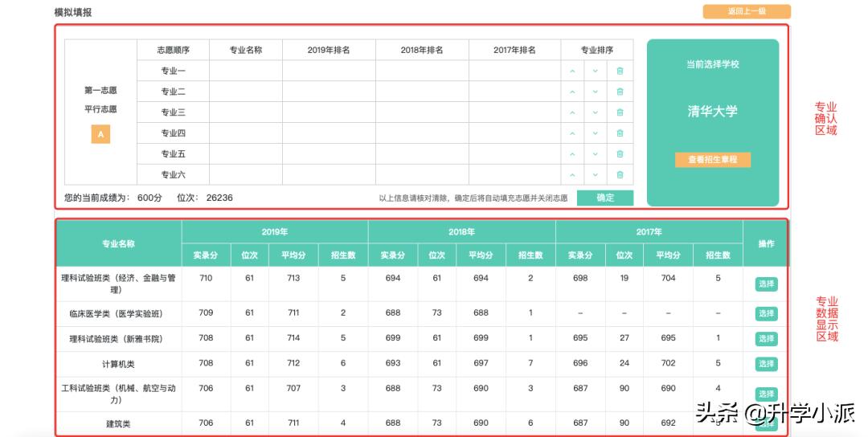The width and height of the screenshot is (868, 437).
Task: Click 2017 实录分 696 in 计算机类 row
Action: tap(581, 363)
